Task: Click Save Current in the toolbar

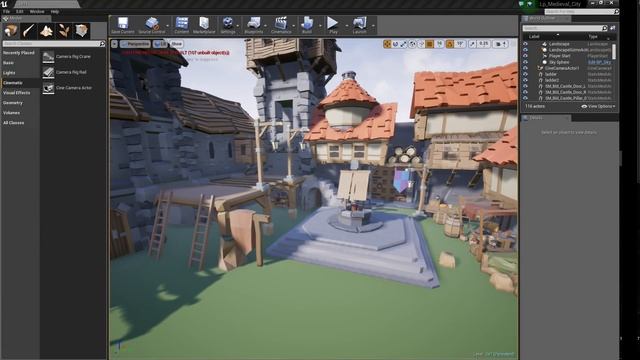Action: 122,25
